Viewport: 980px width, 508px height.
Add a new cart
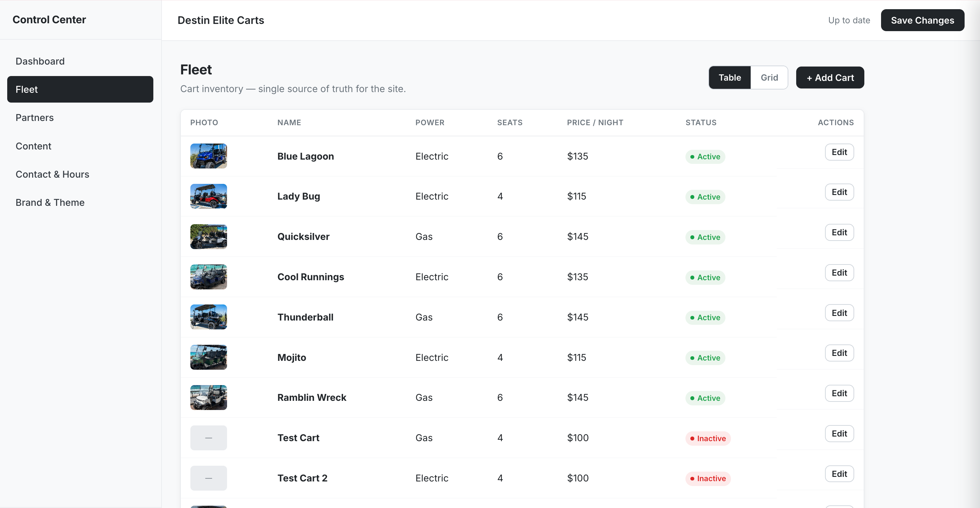(830, 78)
